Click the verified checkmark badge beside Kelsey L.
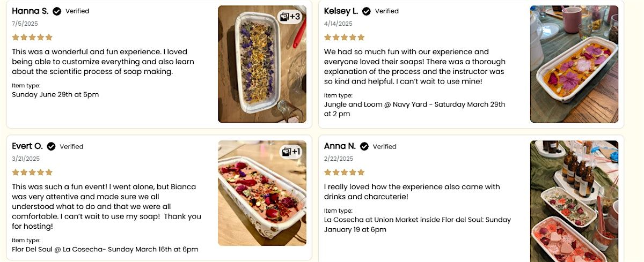Screen dimensions: 644x262 pos(367,11)
